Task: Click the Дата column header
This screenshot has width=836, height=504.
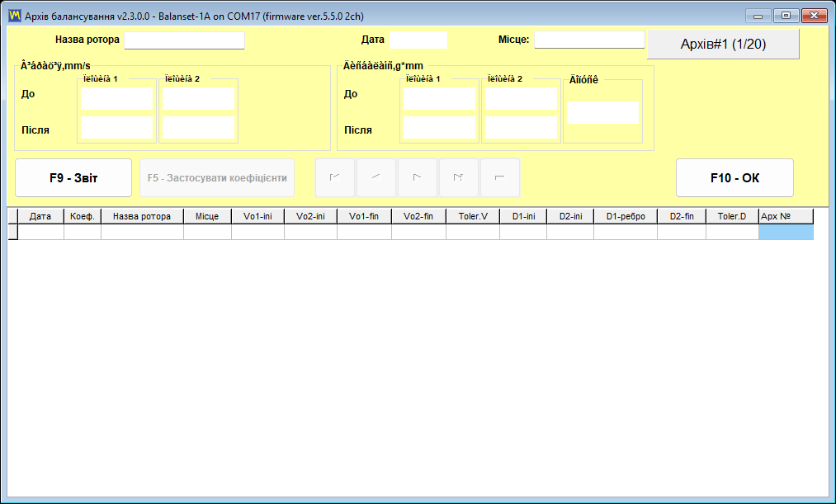Action: click(x=40, y=216)
